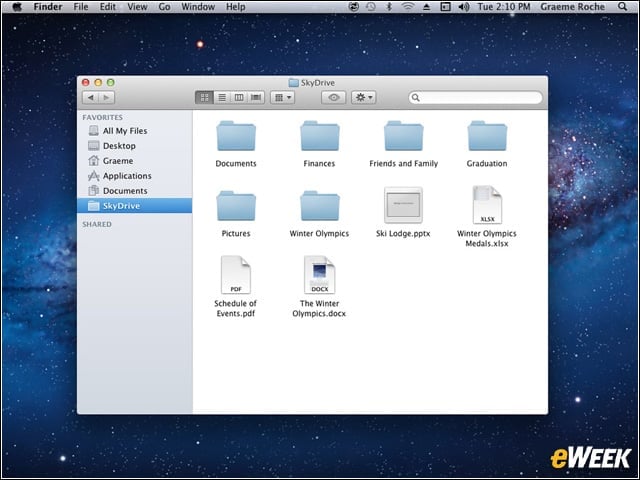The height and width of the screenshot is (480, 640).
Task: Open the View menu
Action: click(x=137, y=7)
